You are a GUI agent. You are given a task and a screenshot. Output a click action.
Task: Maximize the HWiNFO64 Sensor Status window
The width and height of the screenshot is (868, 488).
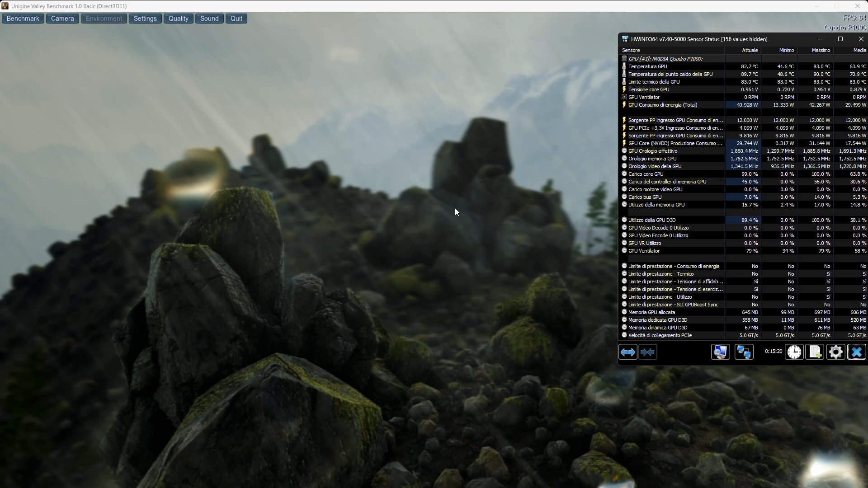coord(840,39)
